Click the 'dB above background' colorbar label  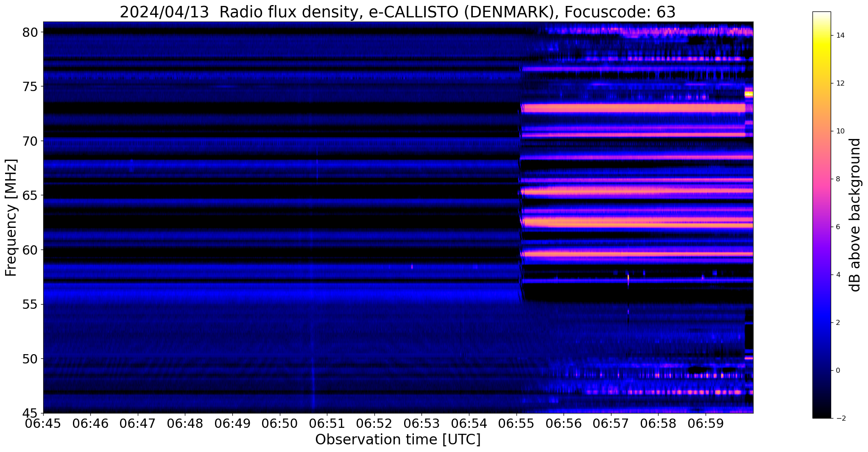855,215
